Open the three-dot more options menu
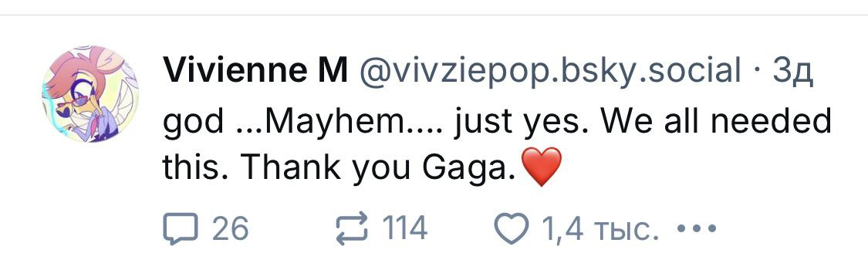The width and height of the screenshot is (868, 280). pyautogui.click(x=697, y=228)
